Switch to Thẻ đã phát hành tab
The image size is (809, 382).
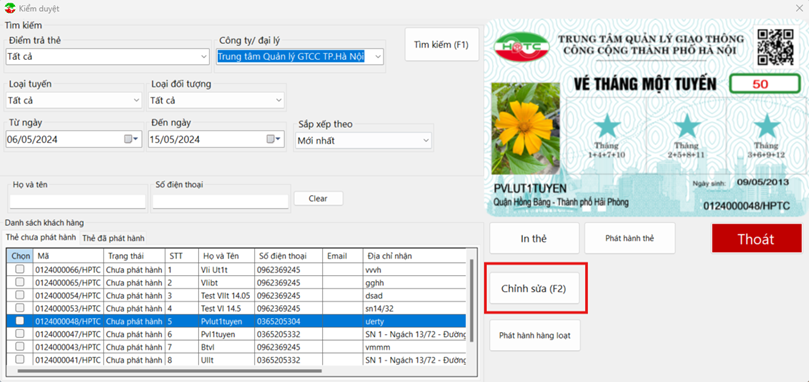(x=113, y=238)
